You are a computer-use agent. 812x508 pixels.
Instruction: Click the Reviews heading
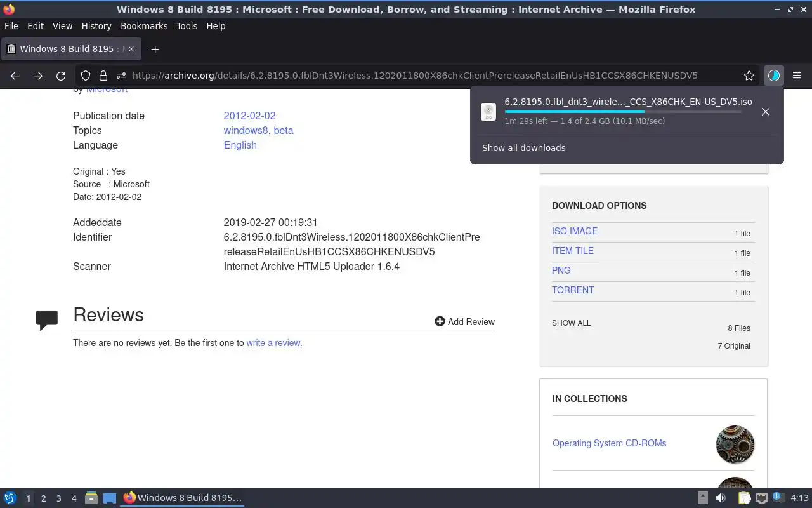tap(108, 315)
